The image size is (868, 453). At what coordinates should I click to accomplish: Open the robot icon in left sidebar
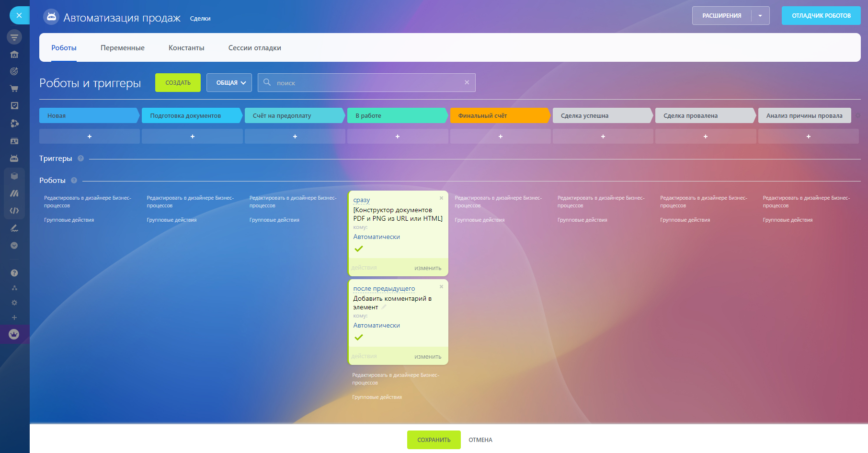tap(14, 158)
